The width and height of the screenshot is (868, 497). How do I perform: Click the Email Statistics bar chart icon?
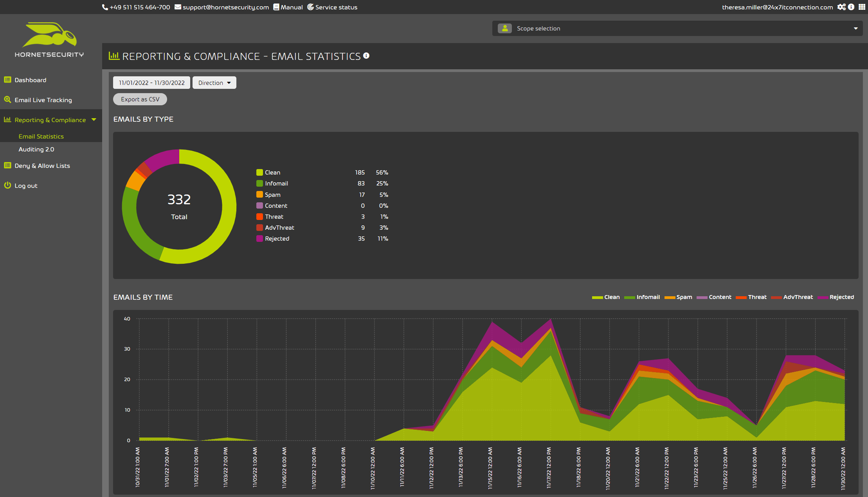(x=114, y=56)
